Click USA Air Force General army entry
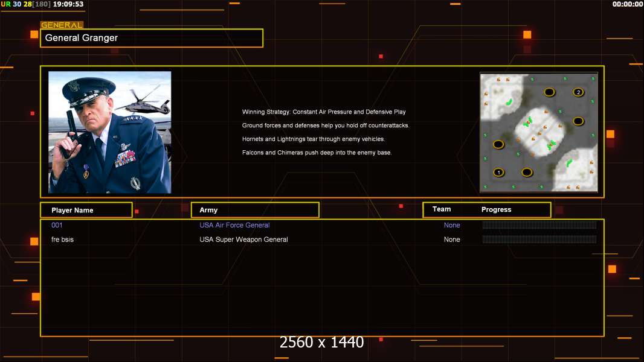Viewport: 644px width, 362px height. click(234, 225)
